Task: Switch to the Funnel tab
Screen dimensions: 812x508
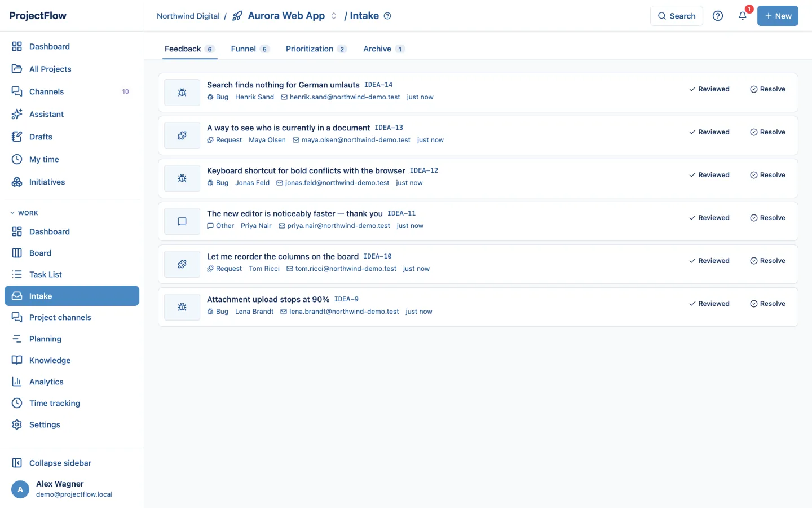Action: pos(250,49)
